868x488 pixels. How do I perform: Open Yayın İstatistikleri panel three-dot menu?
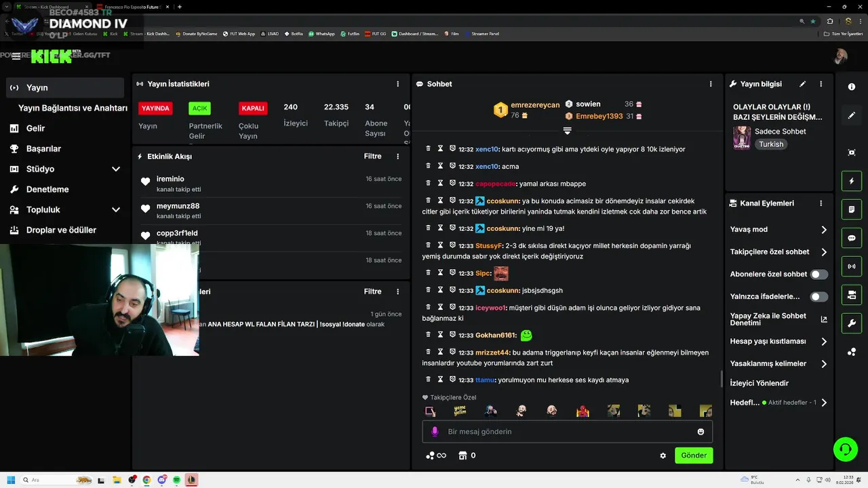click(398, 84)
